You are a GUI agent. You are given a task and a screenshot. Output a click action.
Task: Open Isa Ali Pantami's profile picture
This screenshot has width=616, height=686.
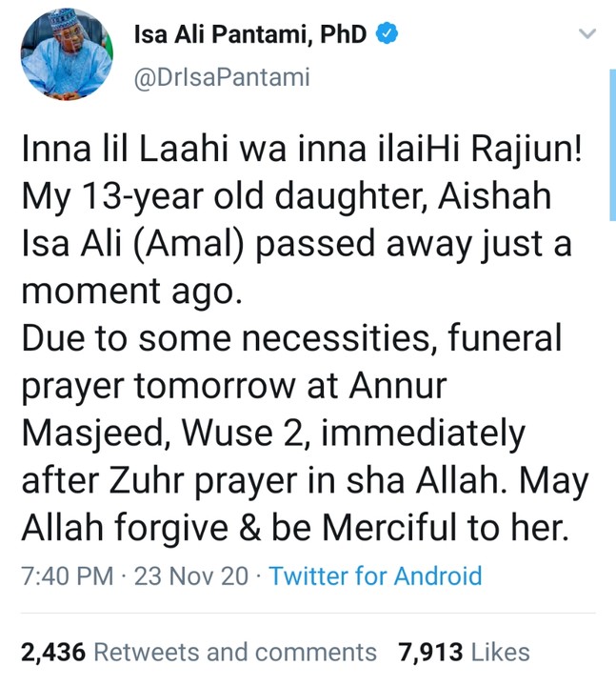pos(63,60)
